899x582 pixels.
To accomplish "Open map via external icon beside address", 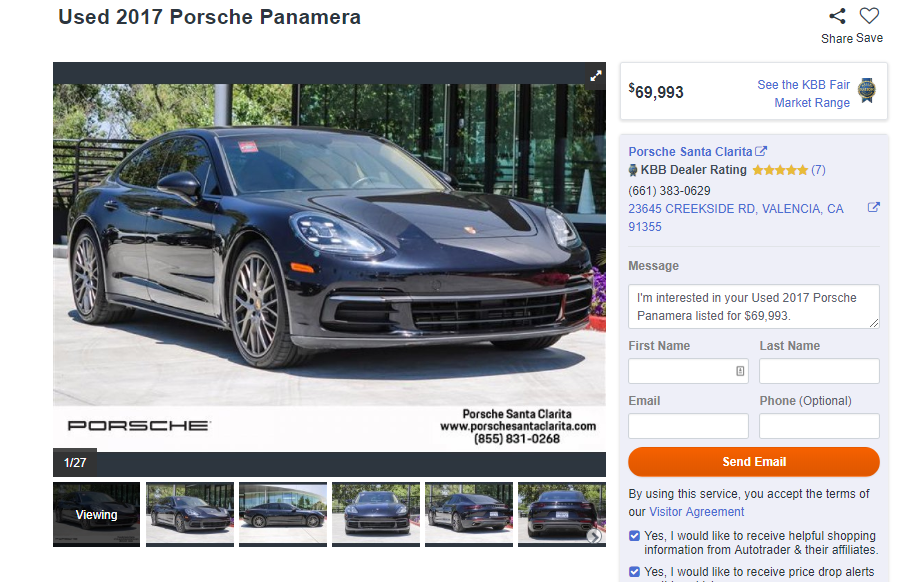I will click(x=873, y=208).
